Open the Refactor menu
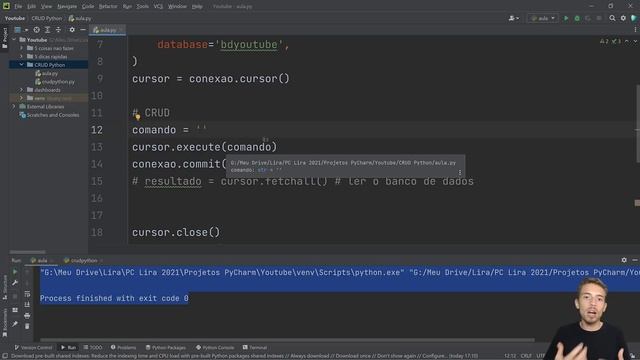Viewport: 640px width, 360px height. tap(108, 7)
